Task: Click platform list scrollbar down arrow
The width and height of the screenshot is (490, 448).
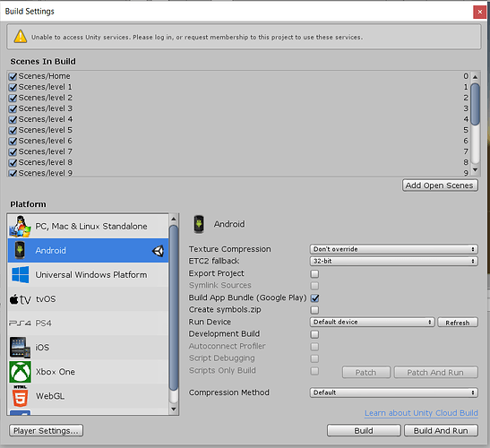Action: (174, 409)
